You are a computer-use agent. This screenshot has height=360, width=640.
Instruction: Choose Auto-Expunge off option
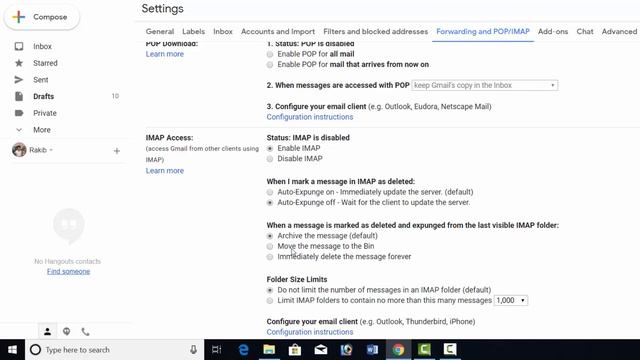pyautogui.click(x=270, y=203)
